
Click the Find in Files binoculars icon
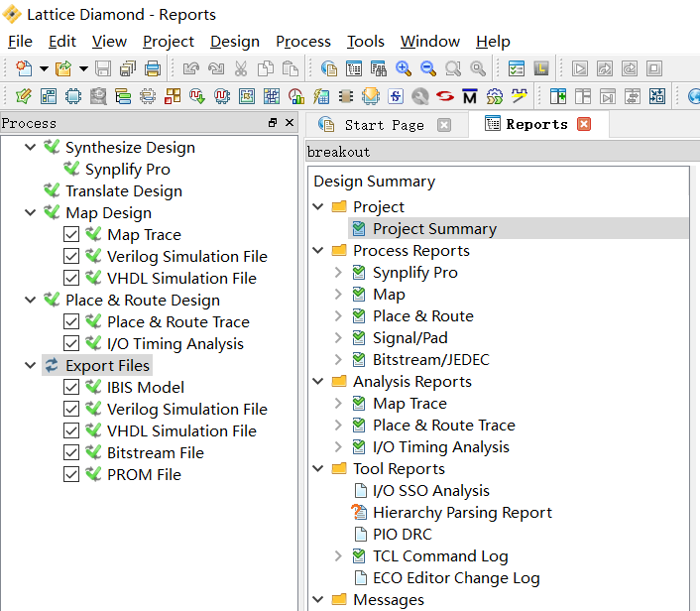379,68
